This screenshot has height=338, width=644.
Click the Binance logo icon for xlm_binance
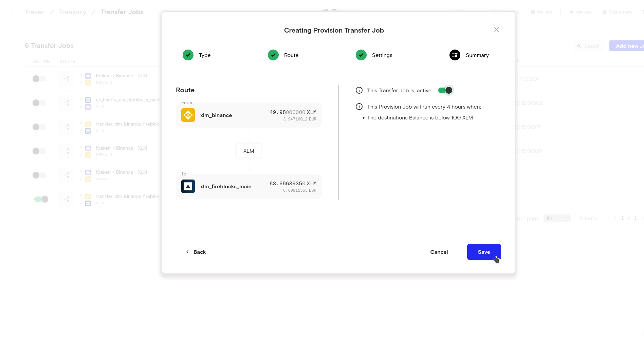tap(188, 115)
